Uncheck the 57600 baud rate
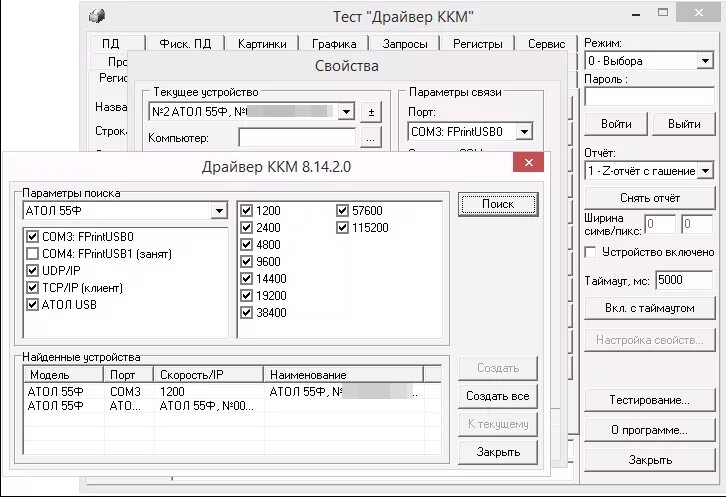 tap(342, 211)
